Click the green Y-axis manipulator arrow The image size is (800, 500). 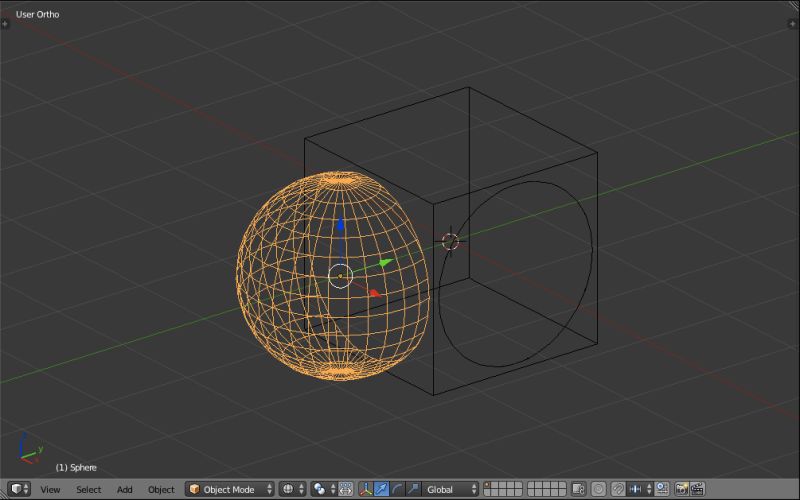point(386,263)
